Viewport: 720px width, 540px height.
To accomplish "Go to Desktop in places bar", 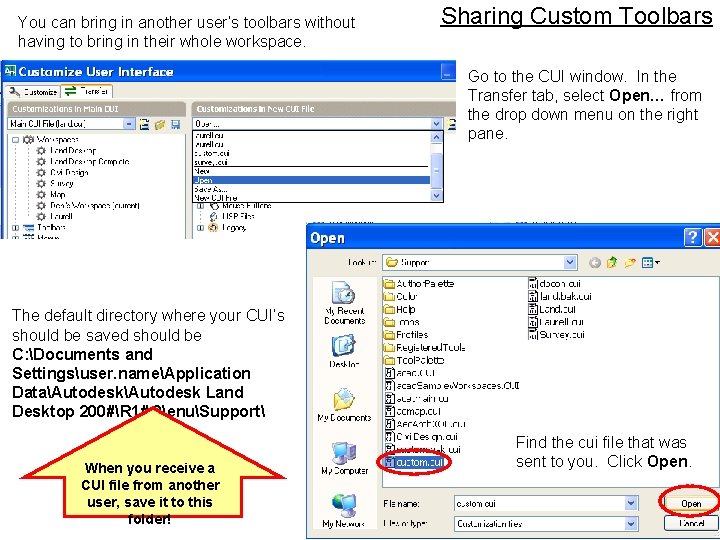I will pos(344,351).
